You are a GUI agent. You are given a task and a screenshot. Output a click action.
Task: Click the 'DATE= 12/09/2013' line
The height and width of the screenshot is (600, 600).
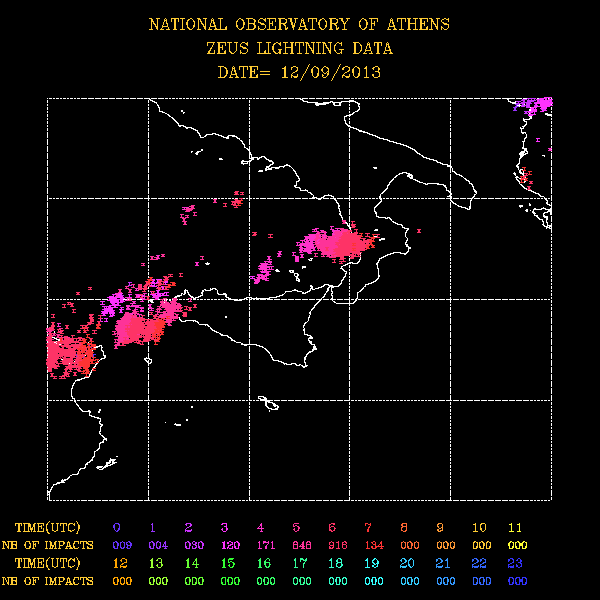point(299,72)
